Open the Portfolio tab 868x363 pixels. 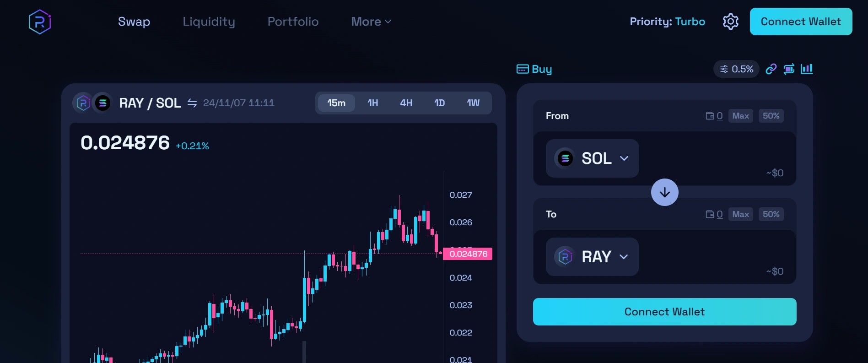(x=293, y=22)
